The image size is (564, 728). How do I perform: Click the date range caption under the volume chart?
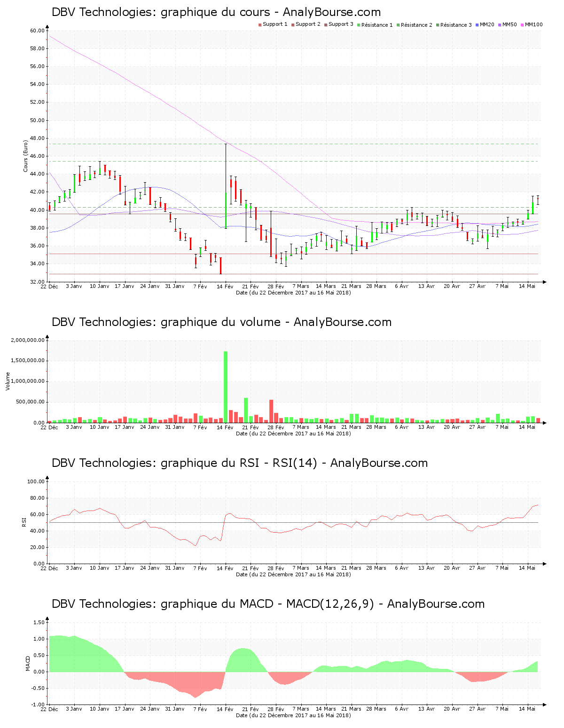(x=293, y=434)
